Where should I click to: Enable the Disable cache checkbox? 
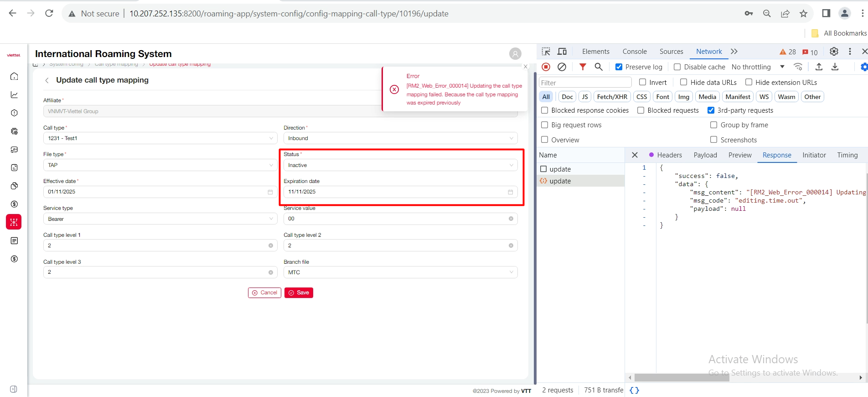tap(677, 67)
